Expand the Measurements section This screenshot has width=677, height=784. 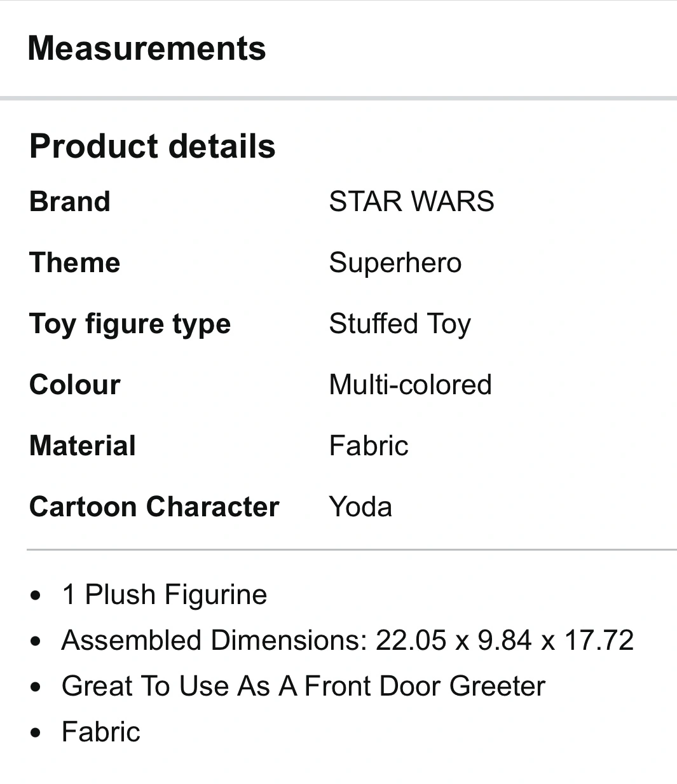(x=147, y=49)
